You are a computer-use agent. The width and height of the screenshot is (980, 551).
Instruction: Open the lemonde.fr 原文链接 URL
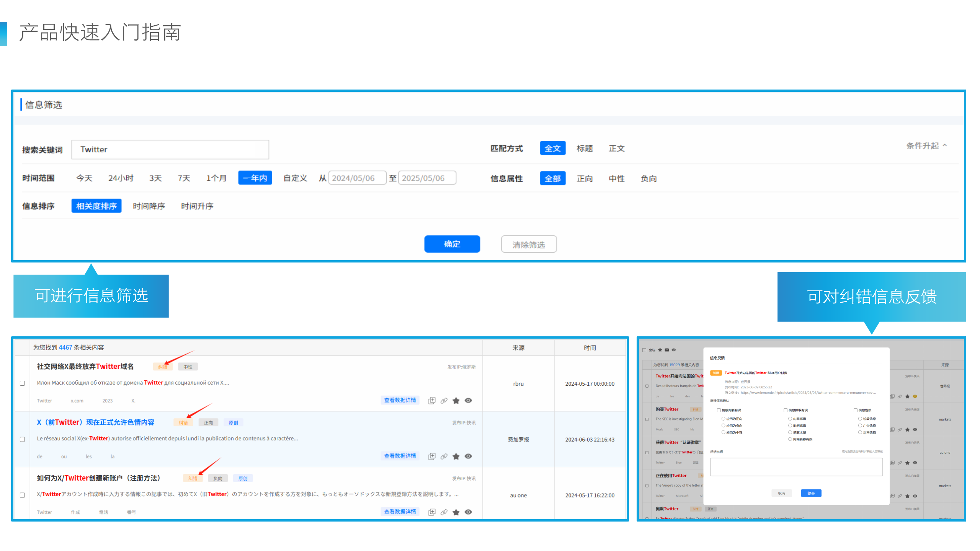(x=808, y=393)
